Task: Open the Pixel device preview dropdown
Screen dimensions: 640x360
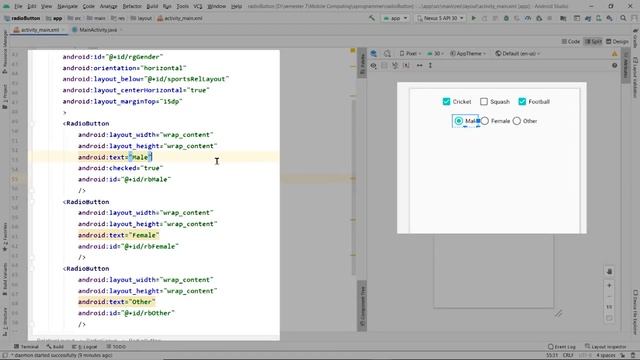Action: coord(410,53)
